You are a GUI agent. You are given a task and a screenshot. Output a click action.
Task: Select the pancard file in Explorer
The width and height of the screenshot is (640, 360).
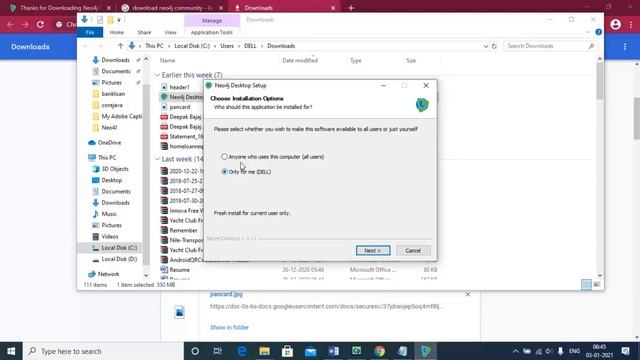pyautogui.click(x=180, y=107)
